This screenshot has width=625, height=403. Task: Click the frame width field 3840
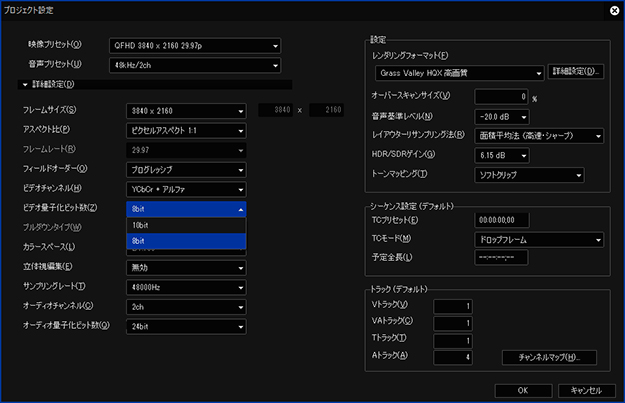275,110
